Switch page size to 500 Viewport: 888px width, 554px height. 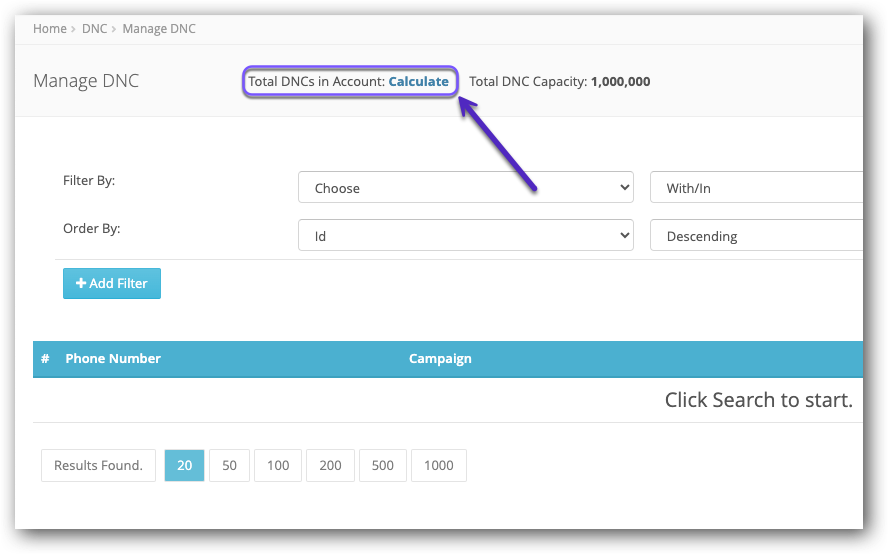[x=383, y=466]
